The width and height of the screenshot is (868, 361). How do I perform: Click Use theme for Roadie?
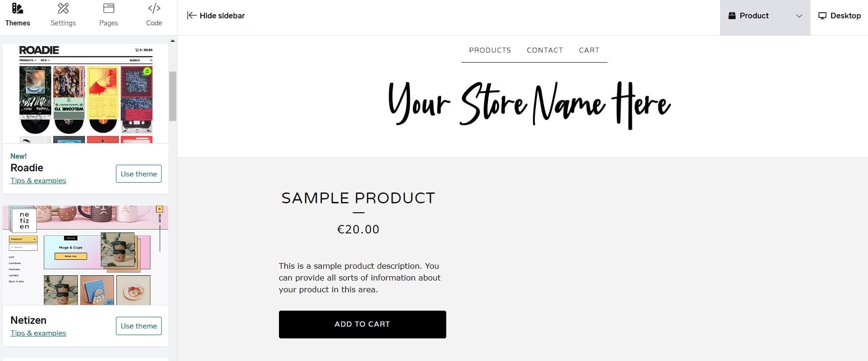click(x=139, y=174)
